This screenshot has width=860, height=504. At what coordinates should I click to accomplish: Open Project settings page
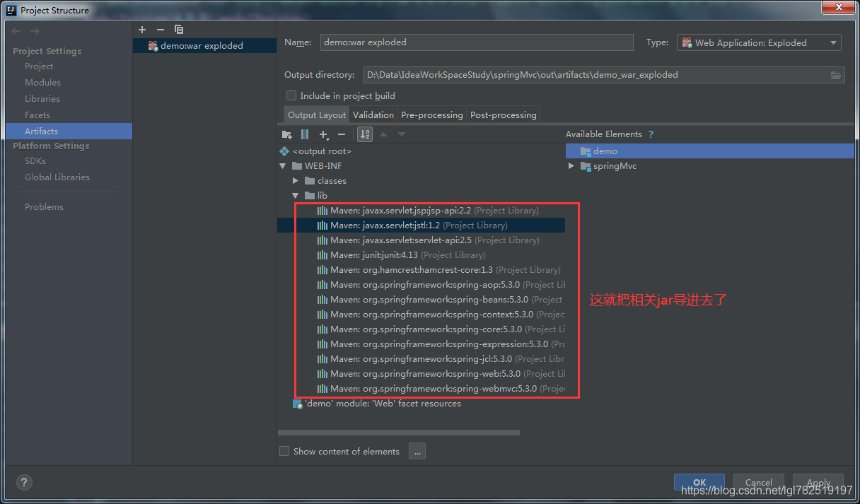(x=39, y=66)
